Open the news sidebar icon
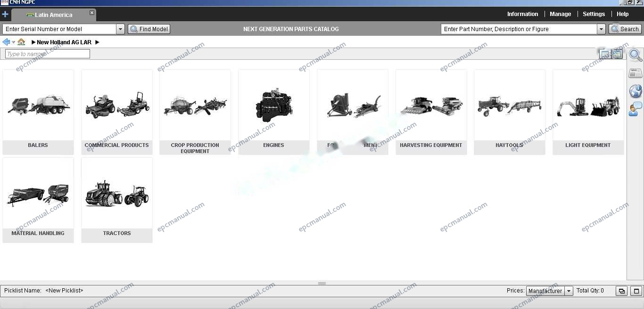This screenshot has width=644, height=309. [636, 73]
